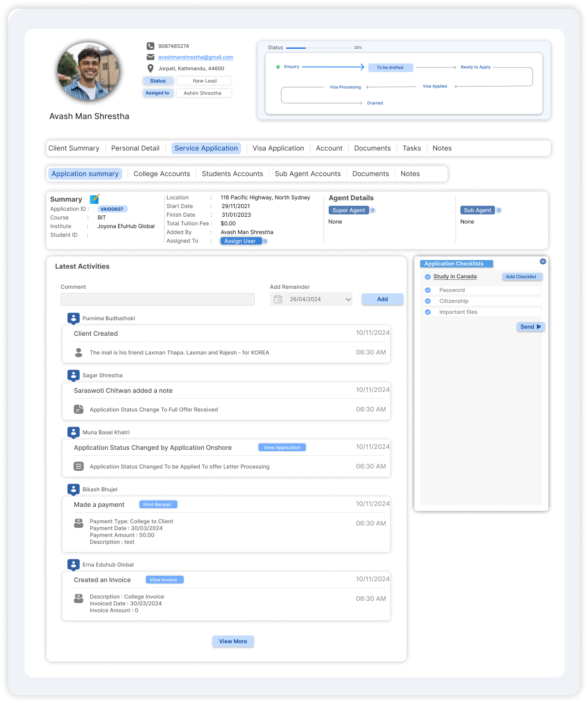
Task: Open the avashmanshrestha@gmail.com email link
Action: 196,57
